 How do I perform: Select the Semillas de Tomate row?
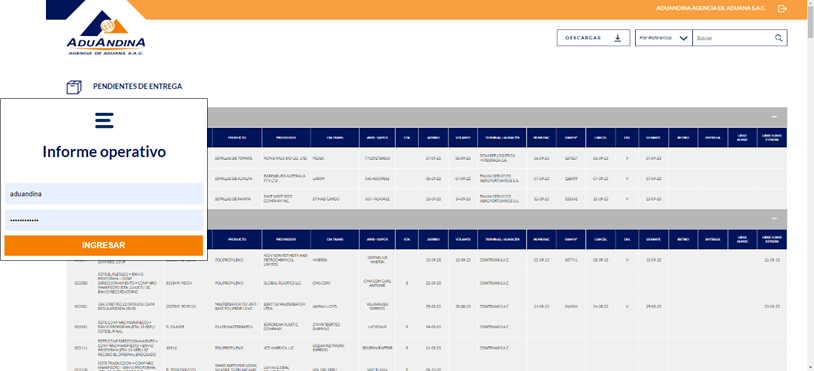(x=427, y=158)
